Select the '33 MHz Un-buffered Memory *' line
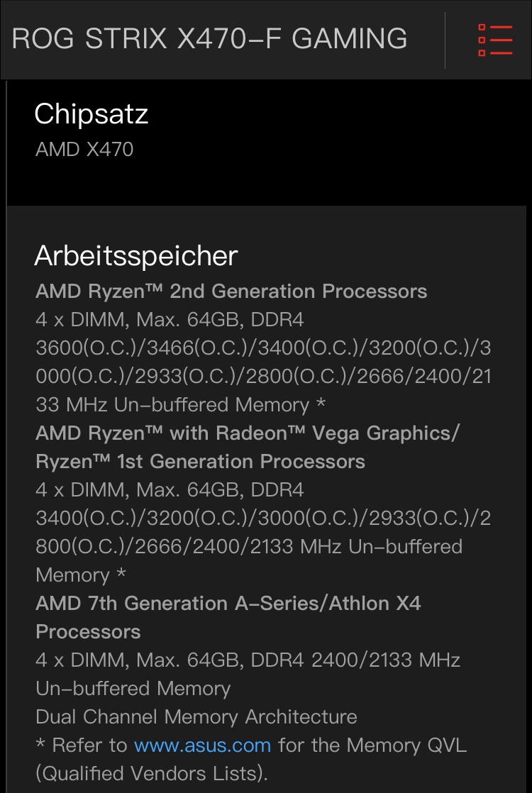Viewport: 532px width, 793px height. 180,405
